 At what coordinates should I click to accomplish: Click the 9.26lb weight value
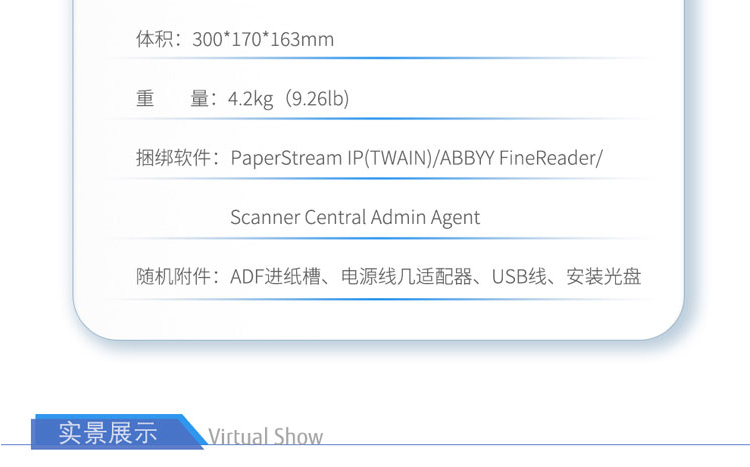point(317,99)
